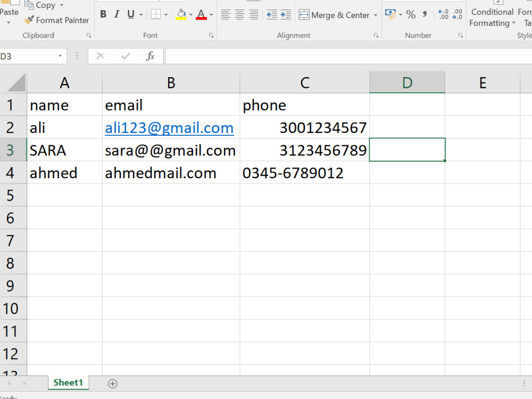Open the font color dropdown arrow
Viewport: 532px width, 399px height.
(x=211, y=15)
